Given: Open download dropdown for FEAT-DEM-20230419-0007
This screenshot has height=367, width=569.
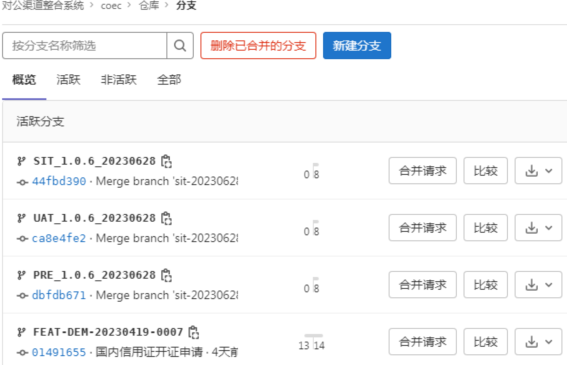Looking at the screenshot, I should point(539,342).
